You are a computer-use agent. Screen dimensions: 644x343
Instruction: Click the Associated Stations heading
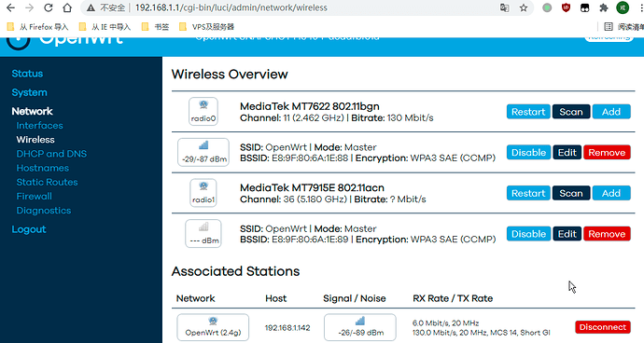pyautogui.click(x=235, y=271)
